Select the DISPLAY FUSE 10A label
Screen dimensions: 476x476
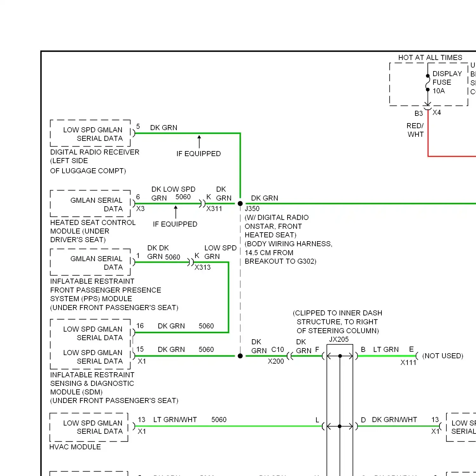coord(447,82)
